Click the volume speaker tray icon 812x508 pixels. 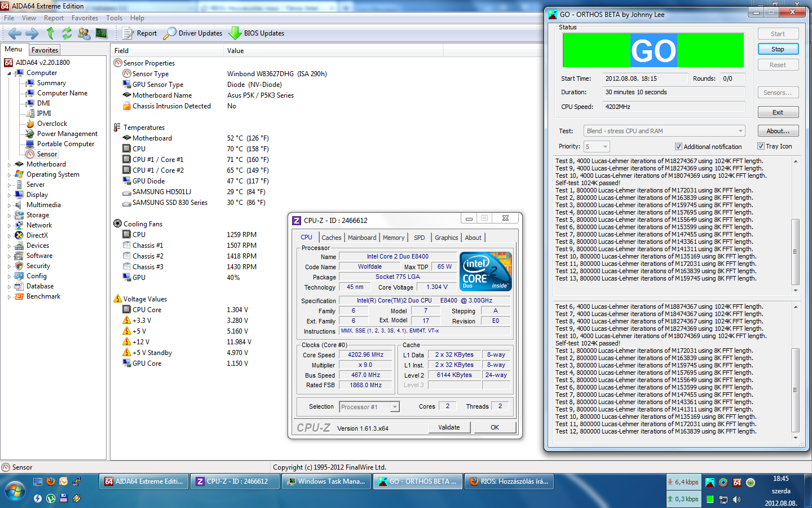737,499
